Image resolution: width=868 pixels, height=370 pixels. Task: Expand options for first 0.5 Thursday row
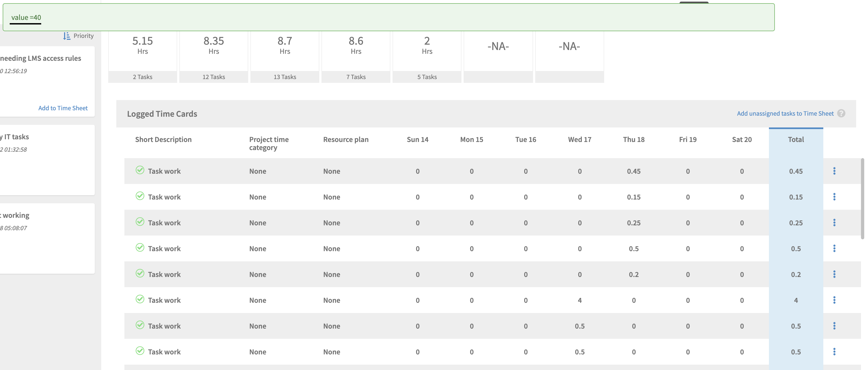coord(834,248)
